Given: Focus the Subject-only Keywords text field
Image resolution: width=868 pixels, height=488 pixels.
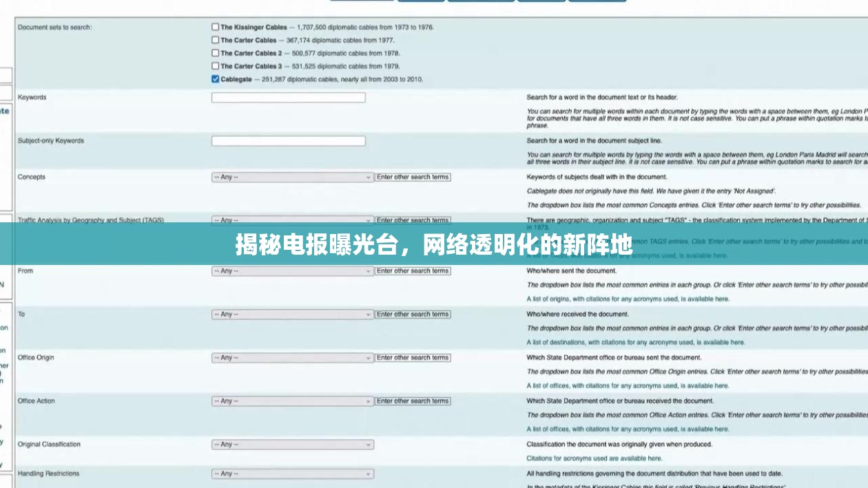Looking at the screenshot, I should (289, 141).
